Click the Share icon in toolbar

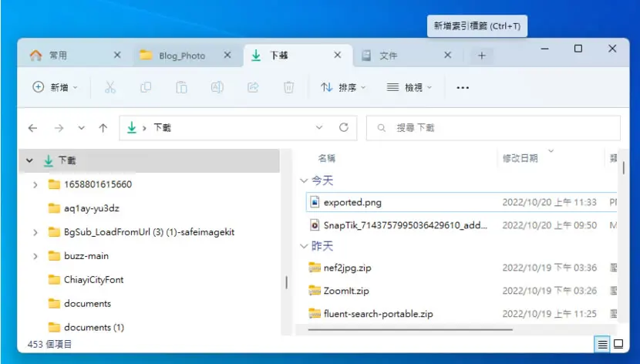point(253,87)
